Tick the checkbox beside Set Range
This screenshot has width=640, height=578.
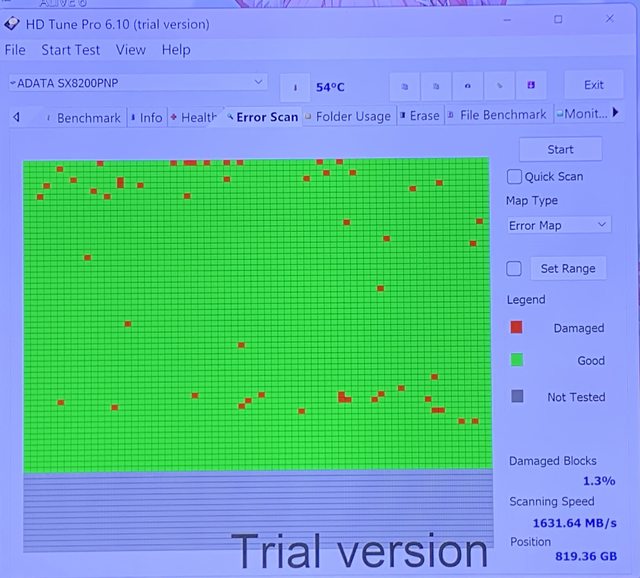pyautogui.click(x=514, y=268)
